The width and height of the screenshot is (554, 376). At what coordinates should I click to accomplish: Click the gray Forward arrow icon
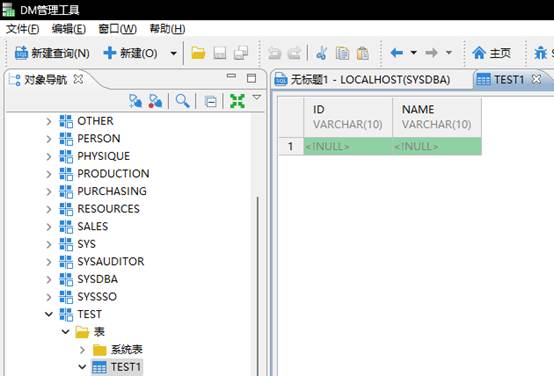coord(431,53)
